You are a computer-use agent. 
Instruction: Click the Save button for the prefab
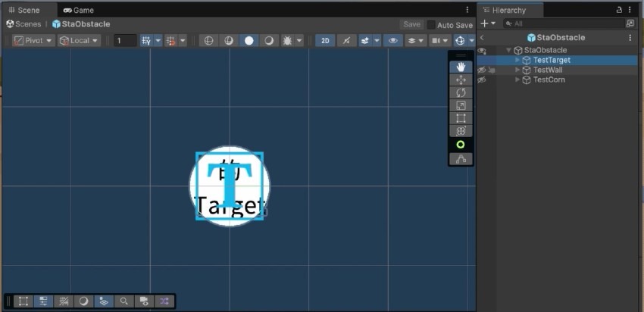pos(411,24)
